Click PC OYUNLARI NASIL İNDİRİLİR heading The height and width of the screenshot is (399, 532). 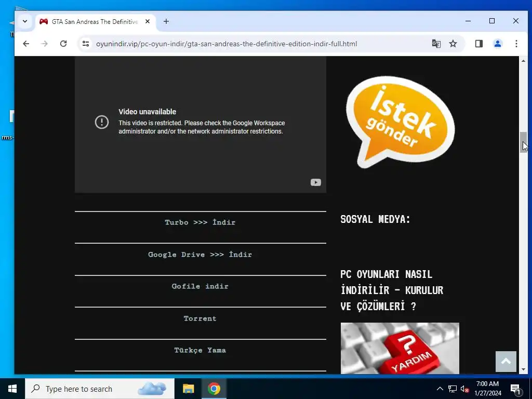pos(392,290)
